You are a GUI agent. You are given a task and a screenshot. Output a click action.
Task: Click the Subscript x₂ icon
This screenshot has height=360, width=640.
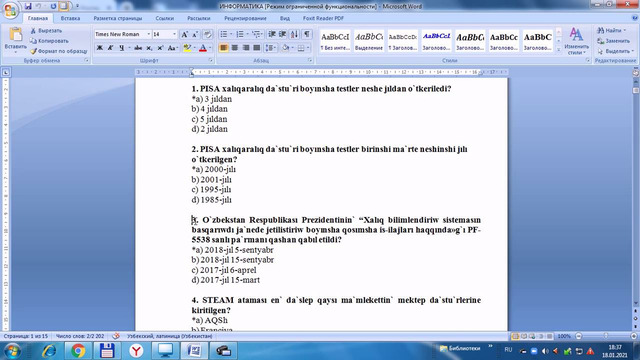[149, 48]
